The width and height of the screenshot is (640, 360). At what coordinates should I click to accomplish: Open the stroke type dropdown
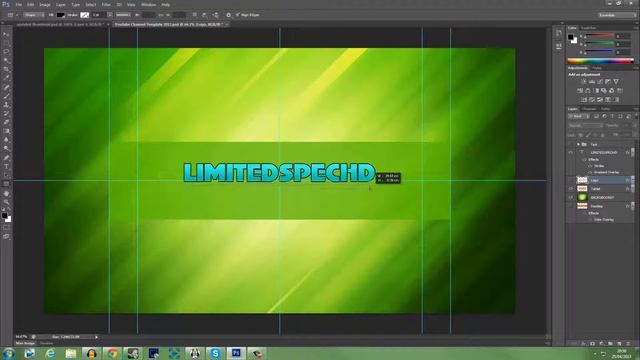click(x=123, y=15)
